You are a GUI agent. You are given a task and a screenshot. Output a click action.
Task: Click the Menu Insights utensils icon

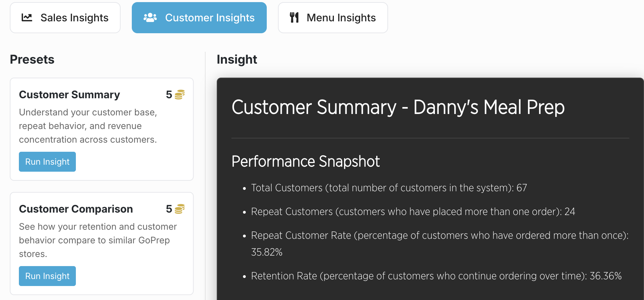click(x=294, y=17)
